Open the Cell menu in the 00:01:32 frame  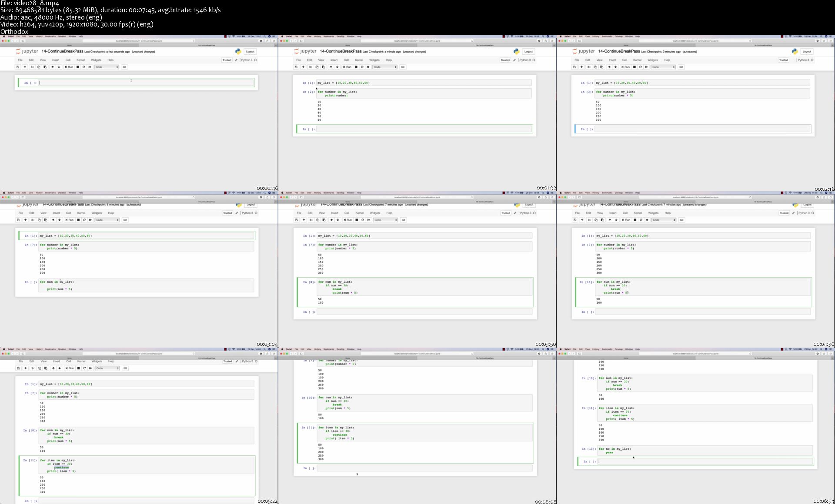(346, 60)
